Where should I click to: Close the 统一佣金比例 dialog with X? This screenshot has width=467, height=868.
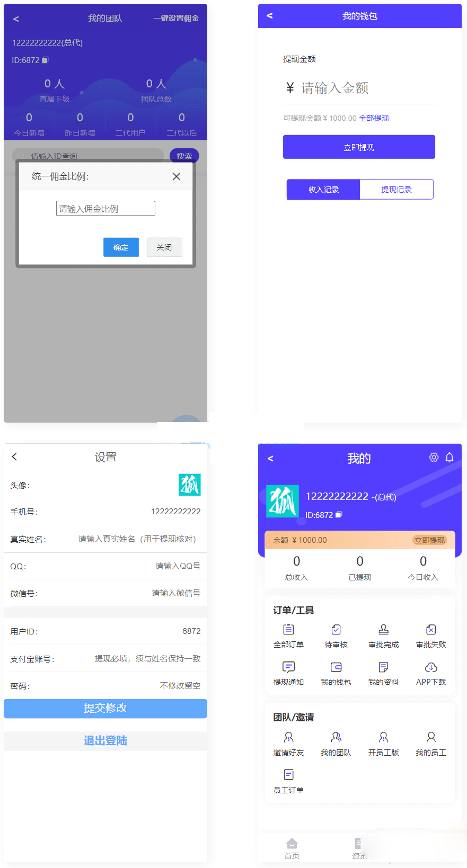click(x=177, y=176)
